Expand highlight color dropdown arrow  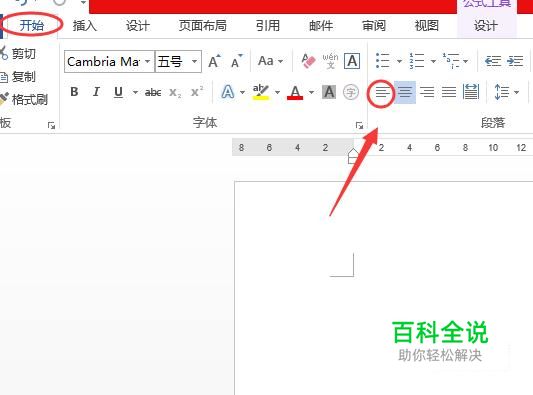[277, 92]
